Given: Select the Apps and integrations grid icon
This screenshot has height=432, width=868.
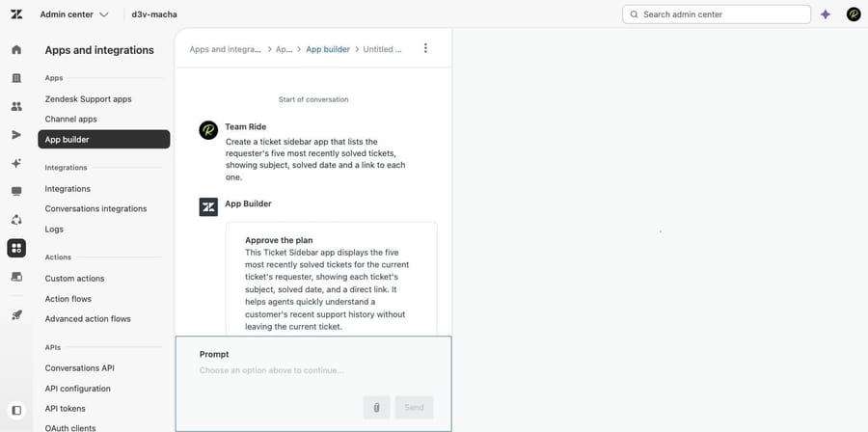Looking at the screenshot, I should point(16,248).
